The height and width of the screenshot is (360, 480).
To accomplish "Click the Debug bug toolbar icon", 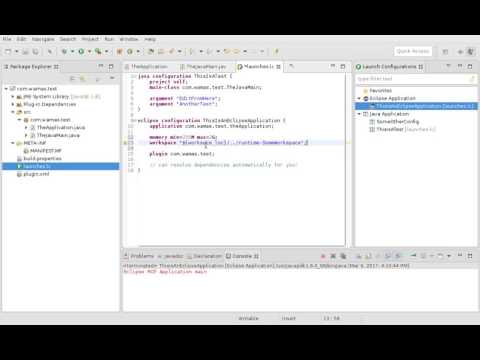I will coord(64,52).
